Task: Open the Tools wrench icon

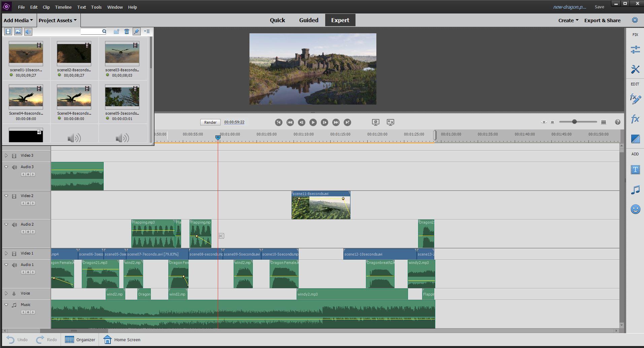Action: (x=635, y=69)
